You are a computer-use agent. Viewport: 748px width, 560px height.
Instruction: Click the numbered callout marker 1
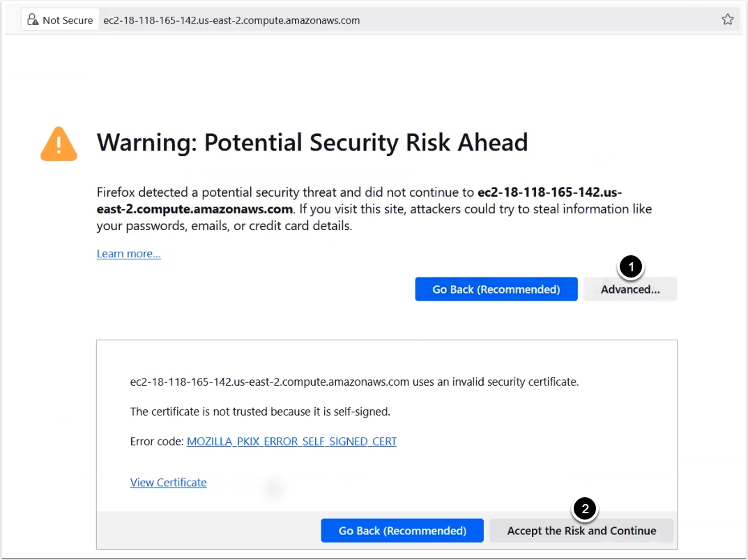click(631, 266)
